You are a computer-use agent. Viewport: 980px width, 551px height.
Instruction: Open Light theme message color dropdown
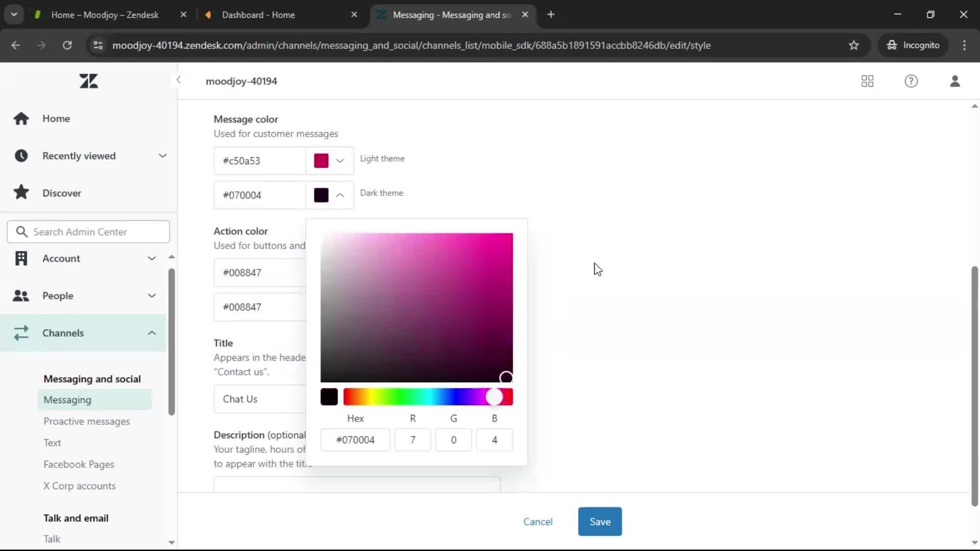click(x=340, y=161)
